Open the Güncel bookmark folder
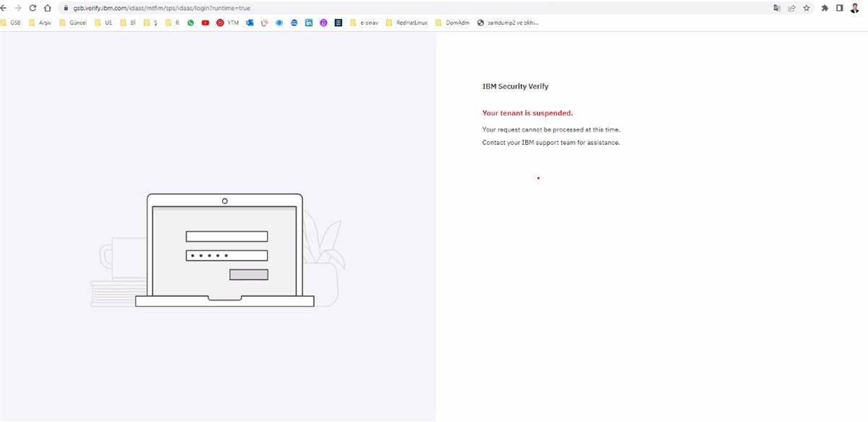 coord(73,22)
